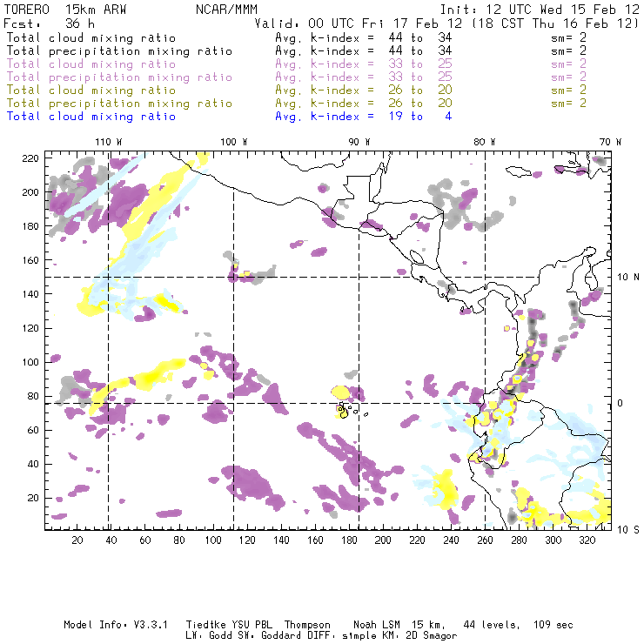
Task: Click "sm= 2" on the purple precipitation row
Action: point(568,77)
